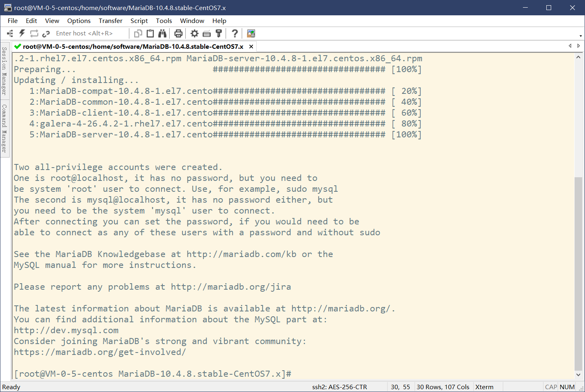Expand the Command Manager side panel
This screenshot has width=585, height=392.
(x=4, y=129)
